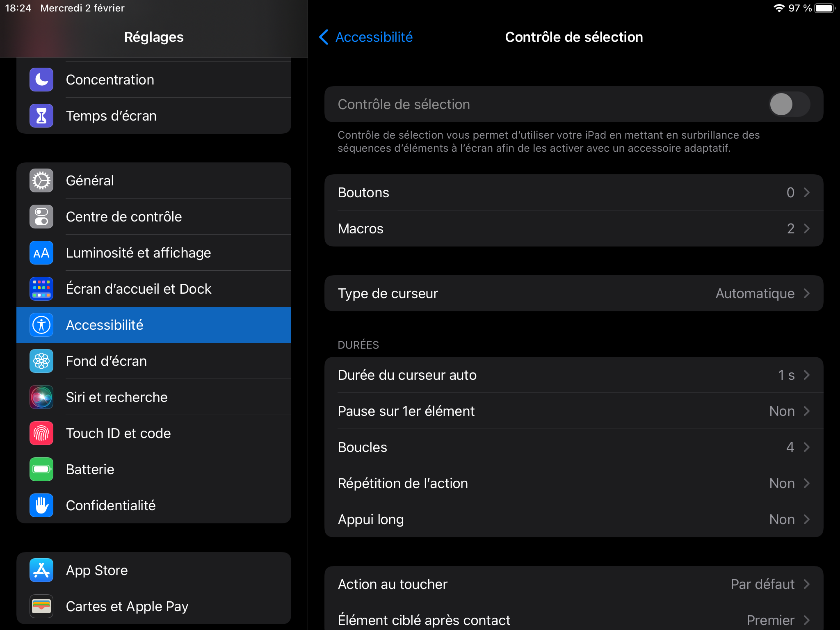This screenshot has height=630, width=840.
Task: Open the Boutons row
Action: pos(573,192)
